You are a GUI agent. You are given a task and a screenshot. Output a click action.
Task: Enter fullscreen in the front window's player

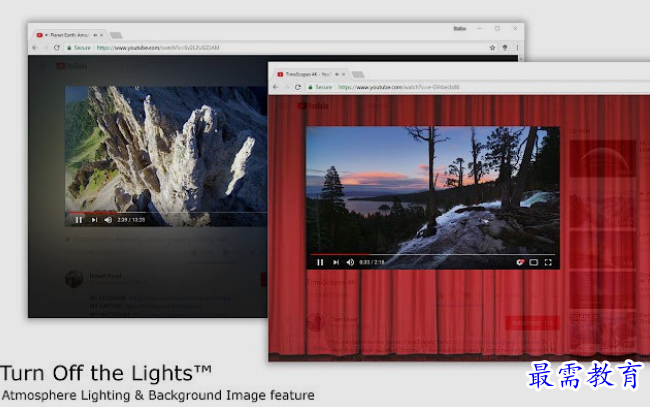(x=548, y=262)
